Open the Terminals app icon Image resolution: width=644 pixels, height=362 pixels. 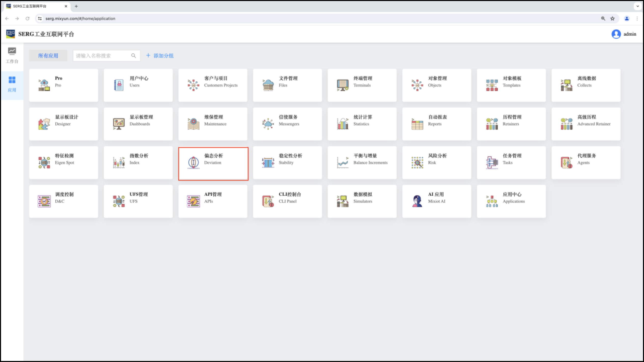coord(342,85)
